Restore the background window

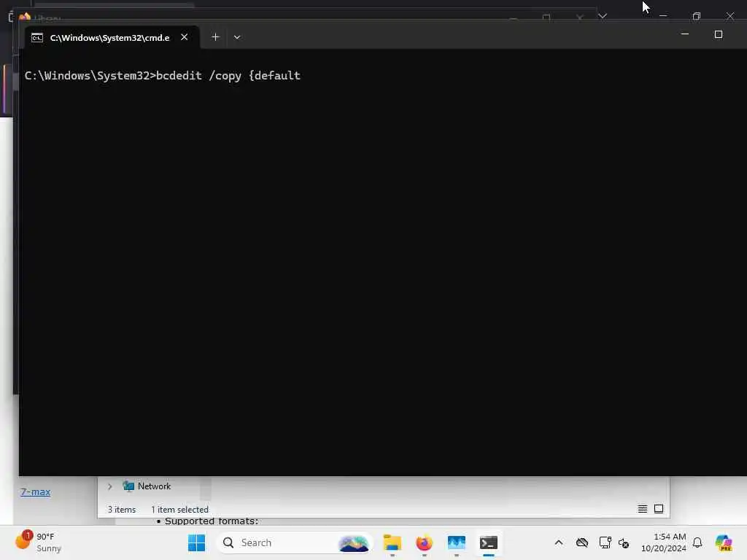pyautogui.click(x=697, y=16)
